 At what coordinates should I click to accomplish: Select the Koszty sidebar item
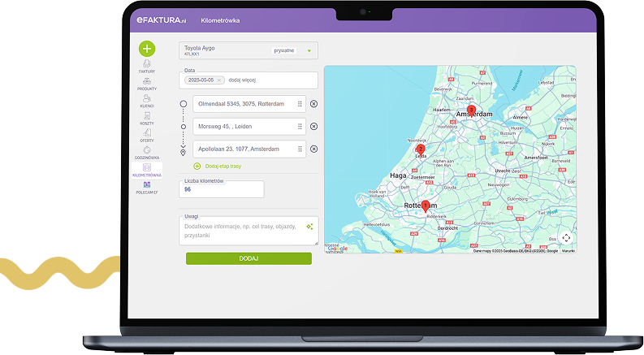[146, 117]
